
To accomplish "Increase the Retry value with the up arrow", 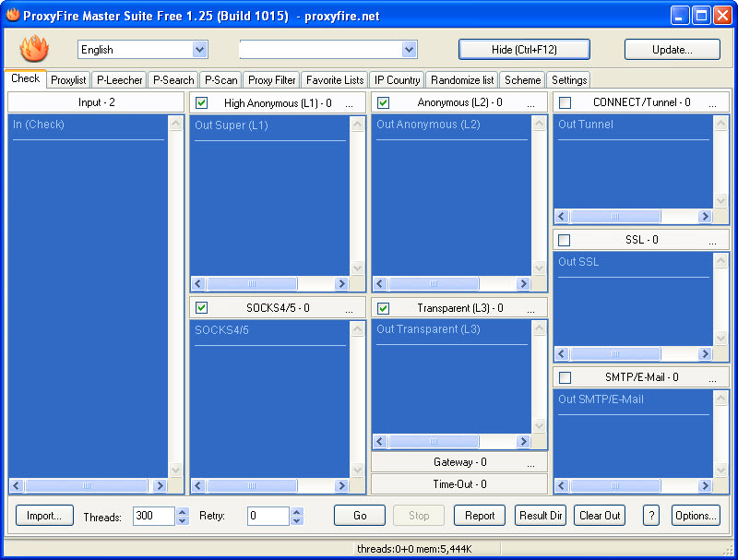I will pos(296,511).
